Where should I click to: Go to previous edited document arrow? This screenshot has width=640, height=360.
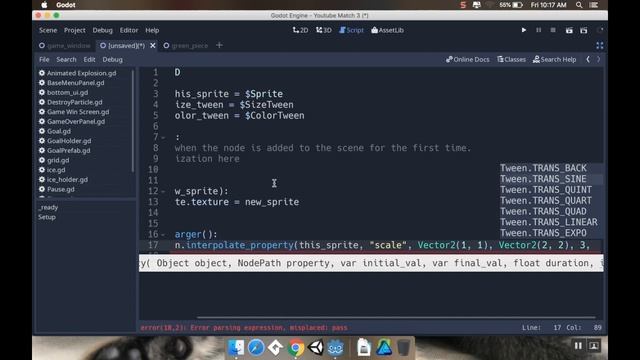pyautogui.click(x=588, y=60)
